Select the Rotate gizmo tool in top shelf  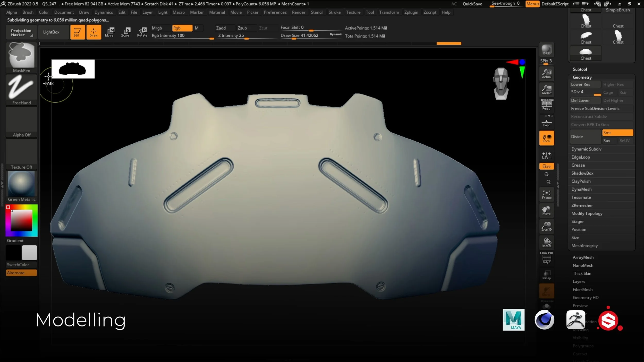click(142, 32)
